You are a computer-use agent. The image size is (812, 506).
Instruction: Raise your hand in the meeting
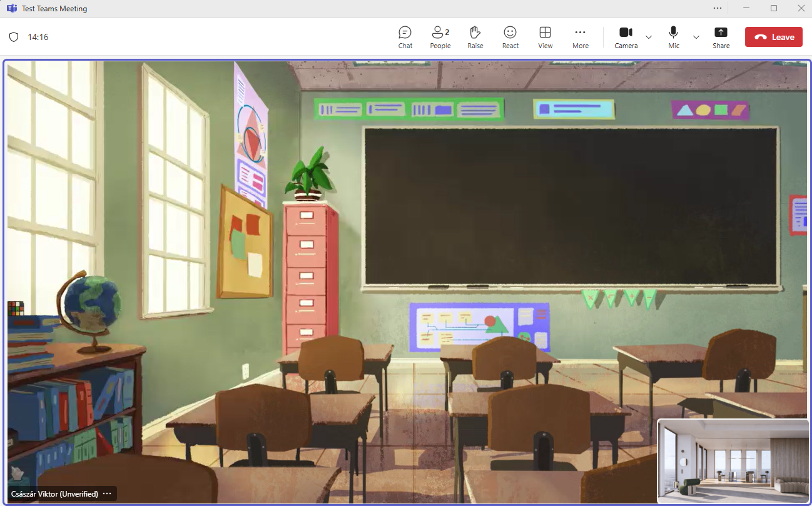click(475, 37)
